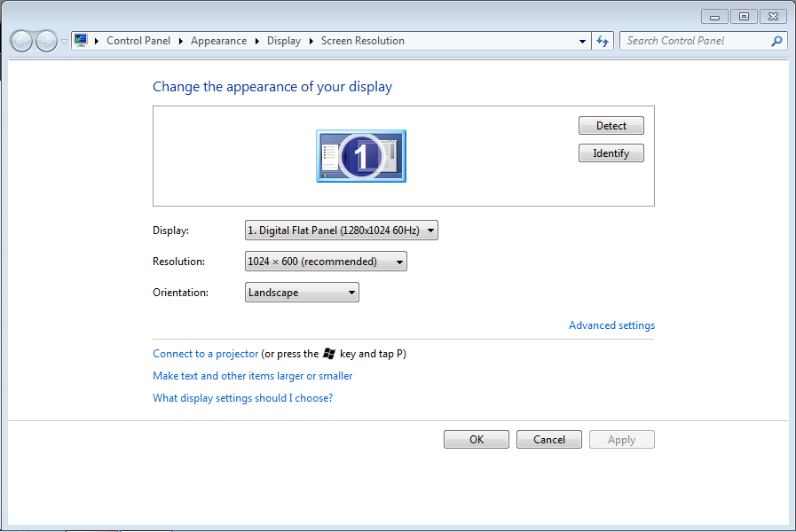Open Connect to a projector link
Viewport: 796px width, 532px height.
click(x=206, y=354)
